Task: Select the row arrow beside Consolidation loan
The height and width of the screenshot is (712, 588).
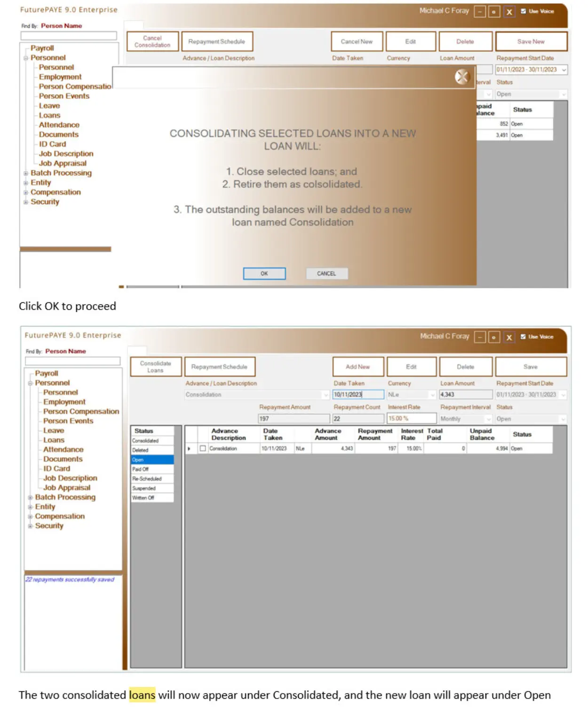Action: [189, 449]
